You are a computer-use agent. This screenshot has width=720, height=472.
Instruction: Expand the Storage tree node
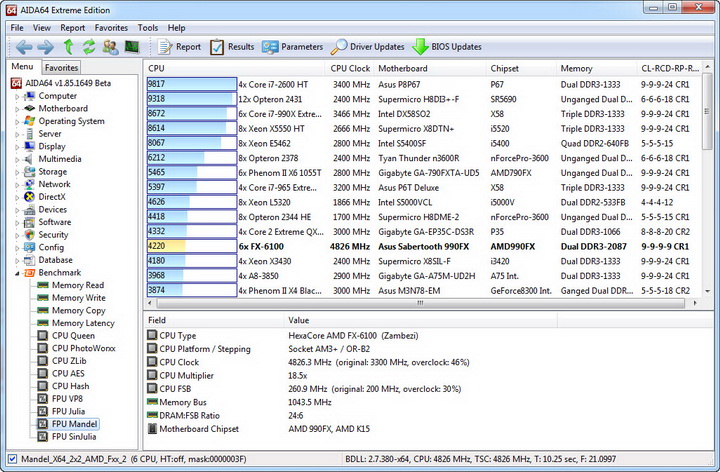pyautogui.click(x=17, y=173)
